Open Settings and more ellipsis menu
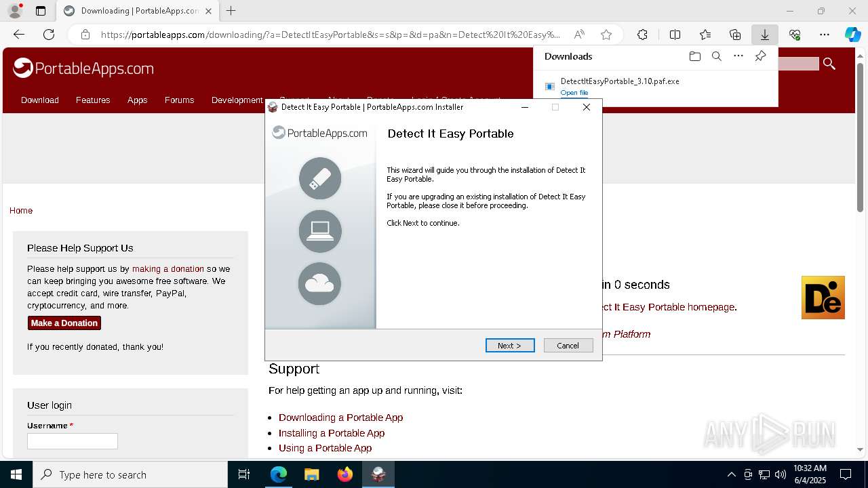Screen dimensions: 868x488 coord(825,35)
